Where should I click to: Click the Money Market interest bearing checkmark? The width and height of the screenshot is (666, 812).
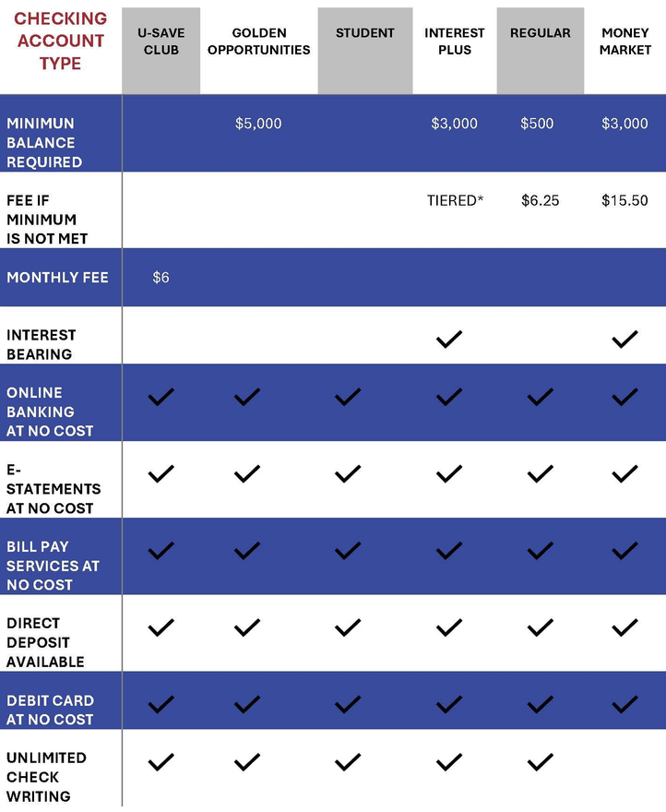click(x=625, y=340)
